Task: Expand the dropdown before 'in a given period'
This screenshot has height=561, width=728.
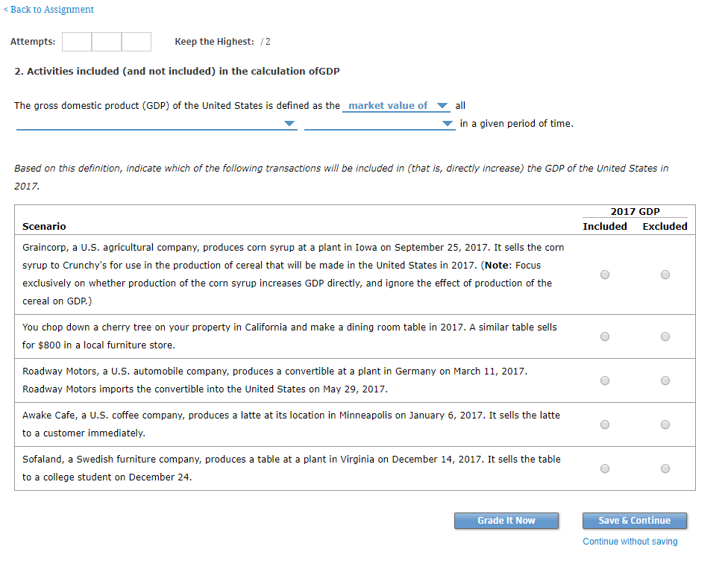Action: (x=379, y=124)
